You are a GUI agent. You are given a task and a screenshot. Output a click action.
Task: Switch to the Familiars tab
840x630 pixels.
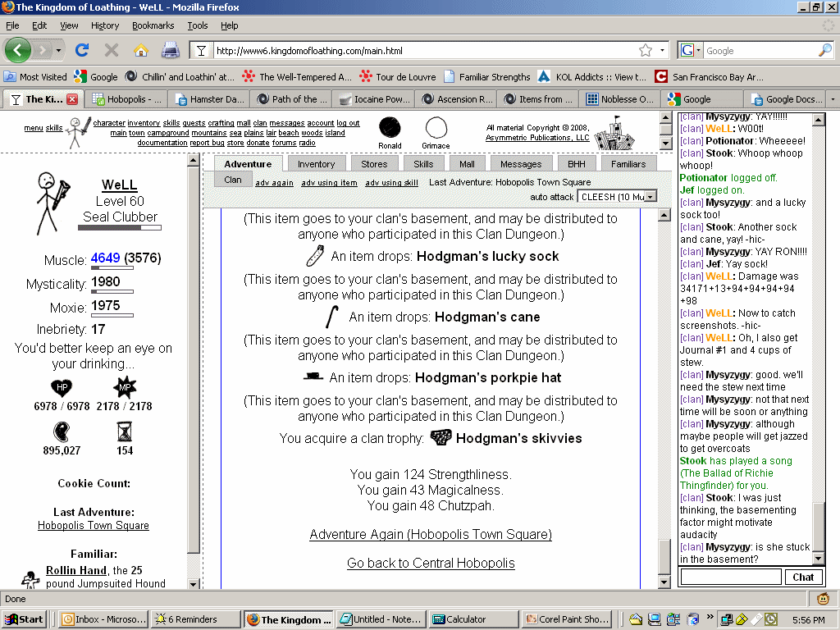click(628, 164)
